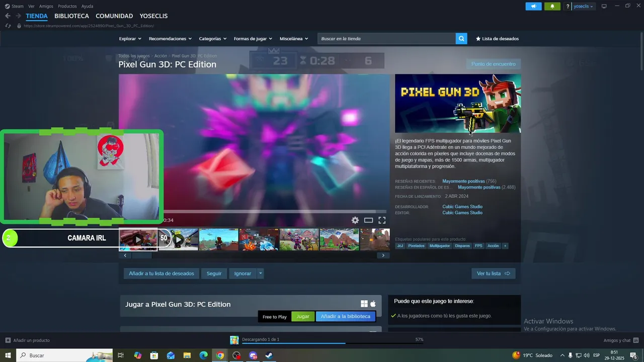The height and width of the screenshot is (362, 644).
Task: Click the Apple platform icon
Action: 373,304
